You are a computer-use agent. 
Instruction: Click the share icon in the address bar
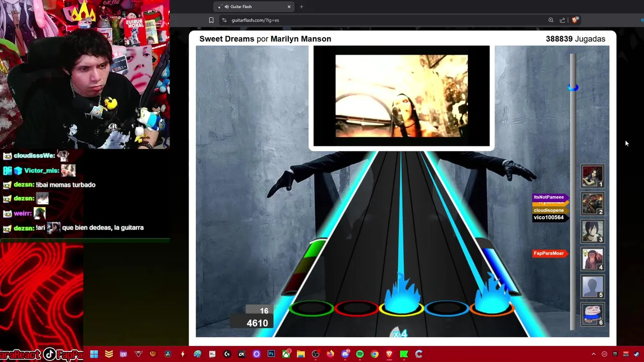[x=562, y=20]
